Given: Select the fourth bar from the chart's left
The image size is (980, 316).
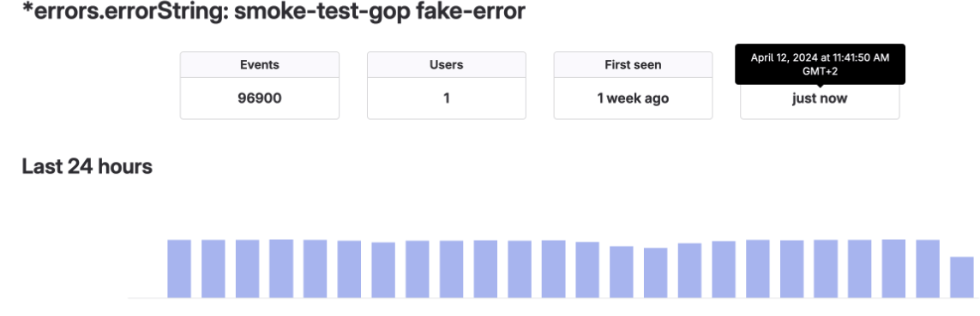Looking at the screenshot, I should click(281, 269).
